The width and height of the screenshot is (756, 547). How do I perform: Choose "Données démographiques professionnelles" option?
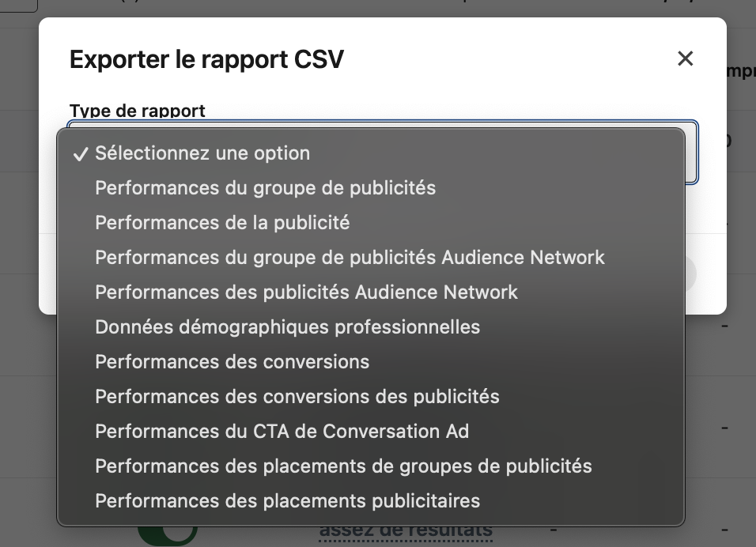pyautogui.click(x=287, y=326)
